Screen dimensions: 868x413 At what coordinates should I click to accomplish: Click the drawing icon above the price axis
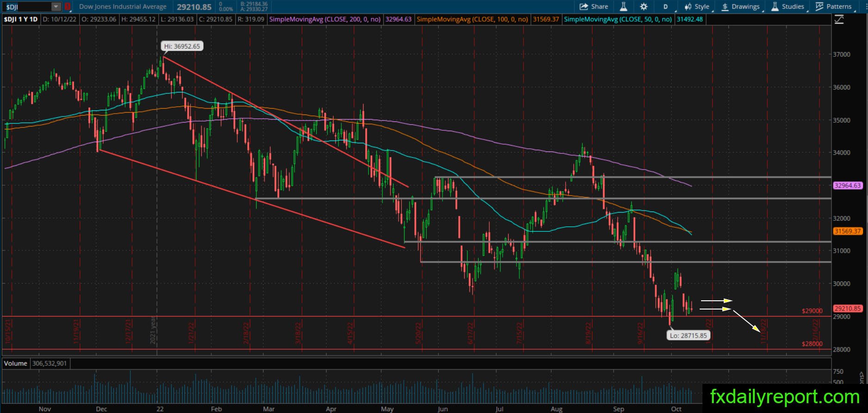click(x=839, y=20)
